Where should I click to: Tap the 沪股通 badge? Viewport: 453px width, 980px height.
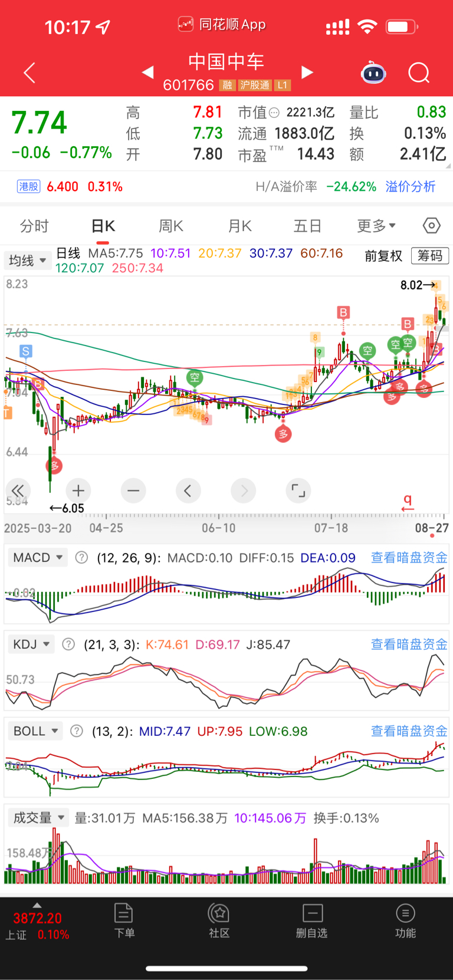pyautogui.click(x=255, y=85)
